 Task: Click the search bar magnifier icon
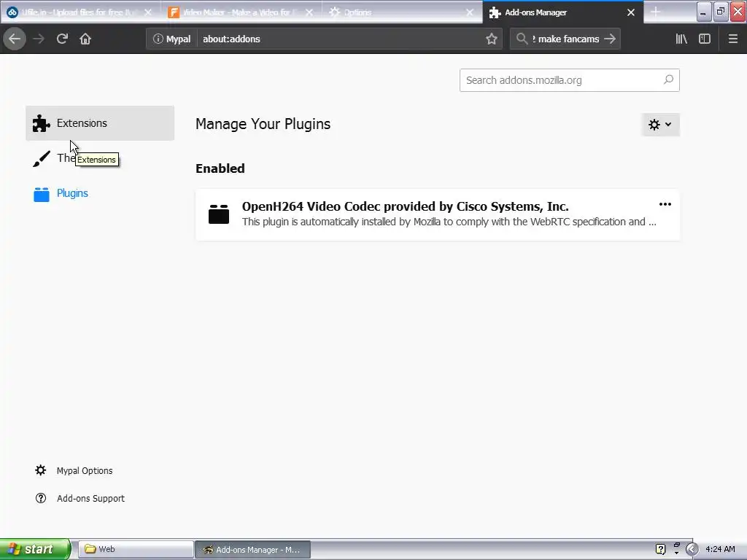point(522,39)
